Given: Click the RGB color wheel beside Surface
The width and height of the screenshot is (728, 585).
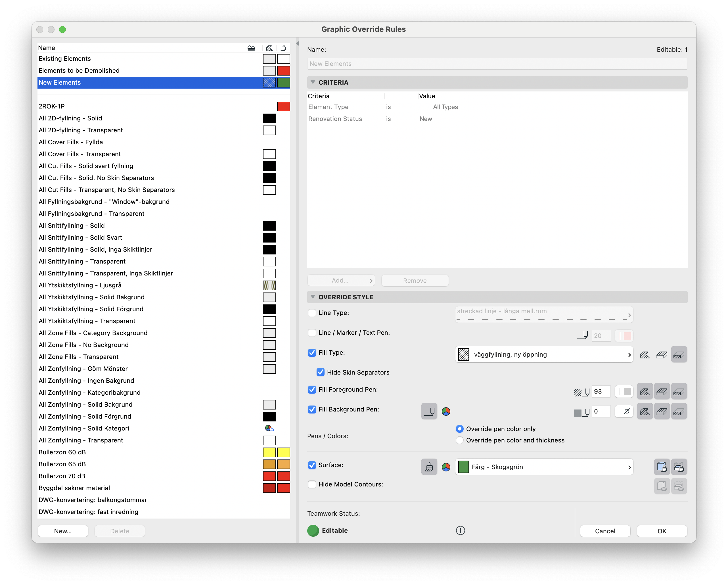Looking at the screenshot, I should [x=446, y=467].
